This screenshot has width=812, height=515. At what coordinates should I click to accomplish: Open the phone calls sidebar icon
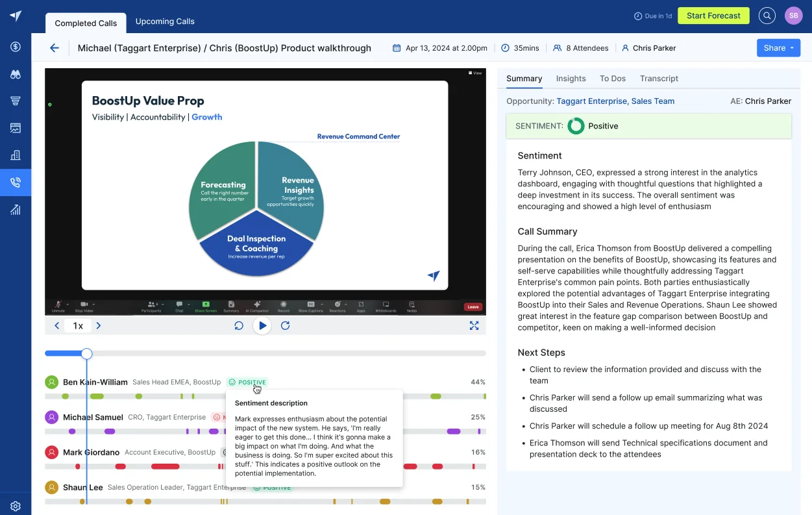tap(16, 182)
